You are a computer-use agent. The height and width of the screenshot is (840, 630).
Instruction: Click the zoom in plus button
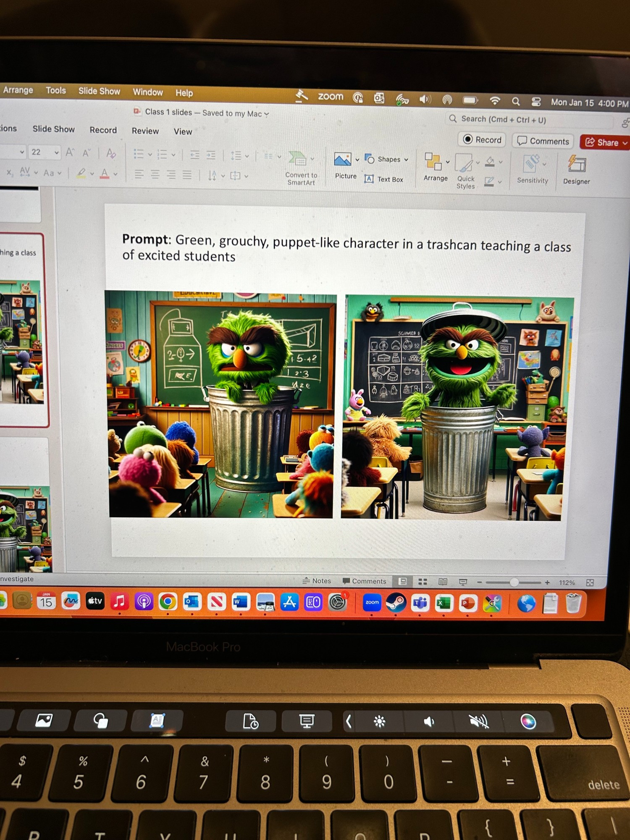(547, 583)
